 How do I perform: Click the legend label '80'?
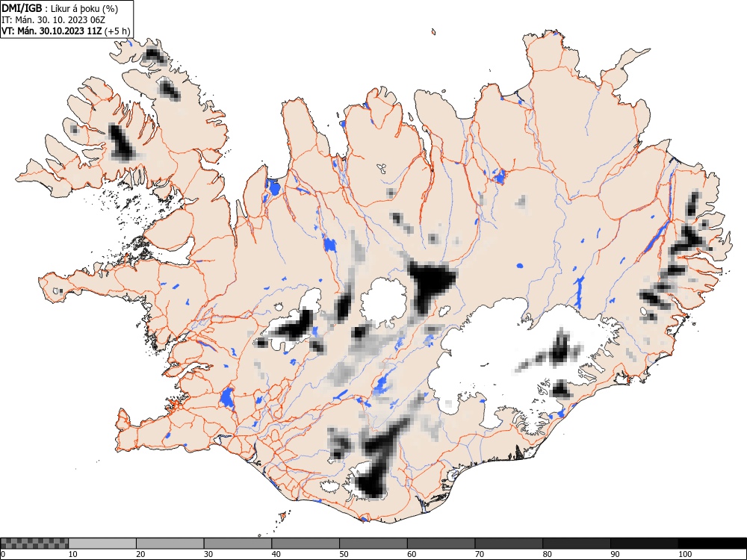coord(547,554)
